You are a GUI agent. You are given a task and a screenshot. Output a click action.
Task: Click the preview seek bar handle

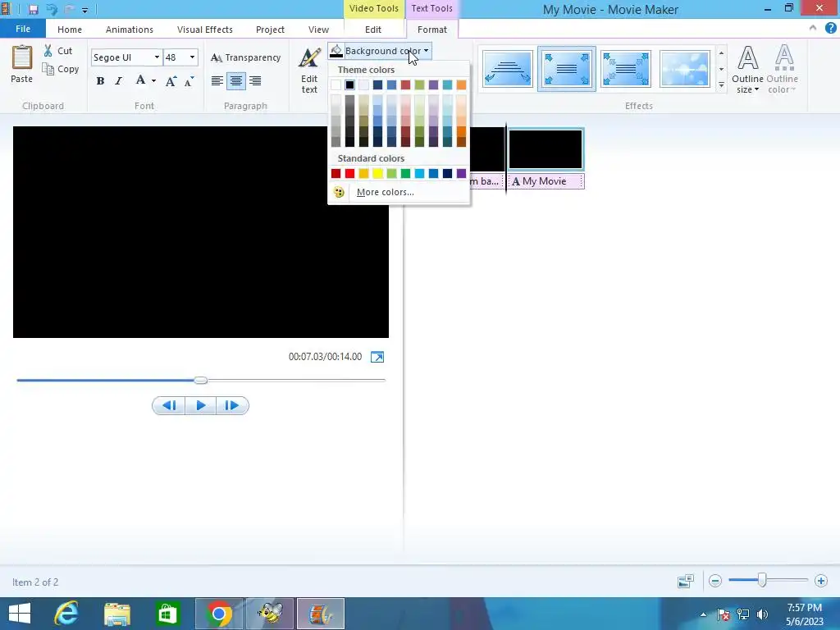click(201, 381)
